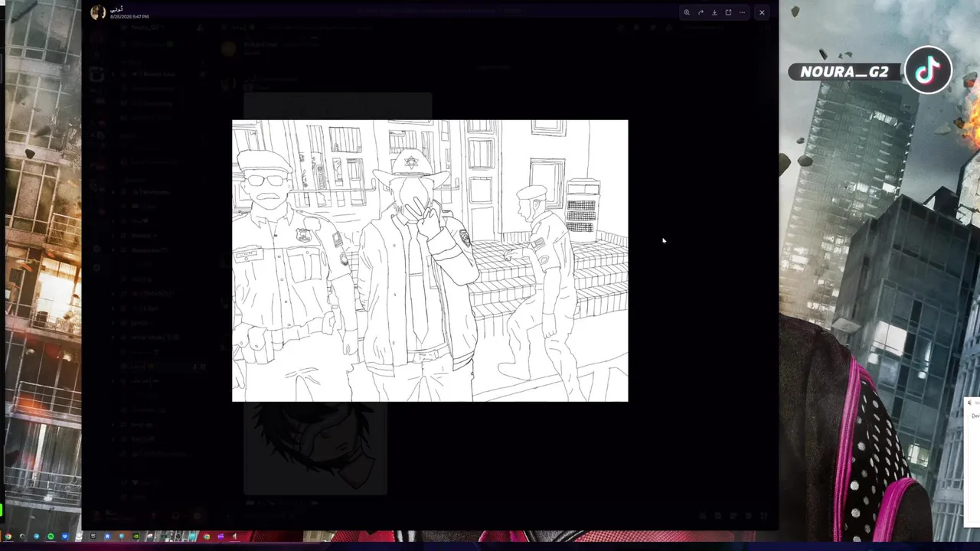Open Telegram from the taskbar
This screenshot has width=980, height=551.
point(37,536)
